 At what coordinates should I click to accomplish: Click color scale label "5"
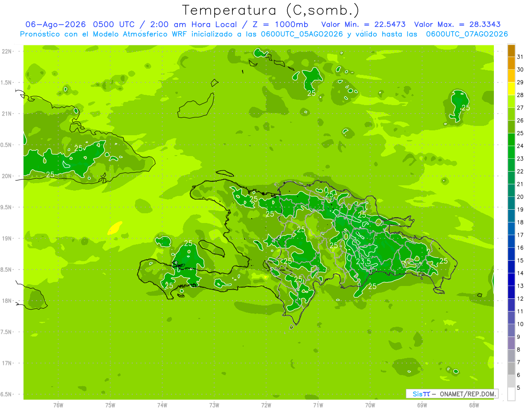coord(519,388)
